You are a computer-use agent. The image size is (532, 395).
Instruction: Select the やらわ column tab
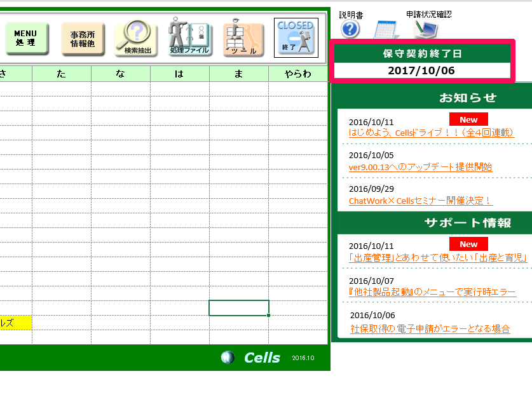coord(298,74)
